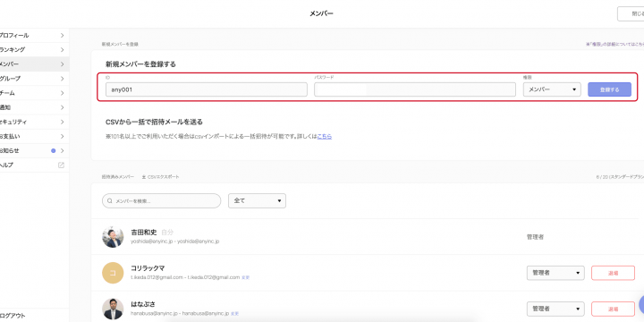Open the Payment (お支払い) menu item
The height and width of the screenshot is (322, 644).
pos(34,136)
